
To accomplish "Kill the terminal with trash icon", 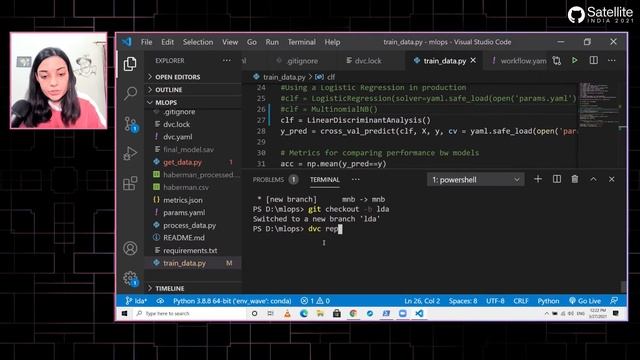I will coord(575,179).
